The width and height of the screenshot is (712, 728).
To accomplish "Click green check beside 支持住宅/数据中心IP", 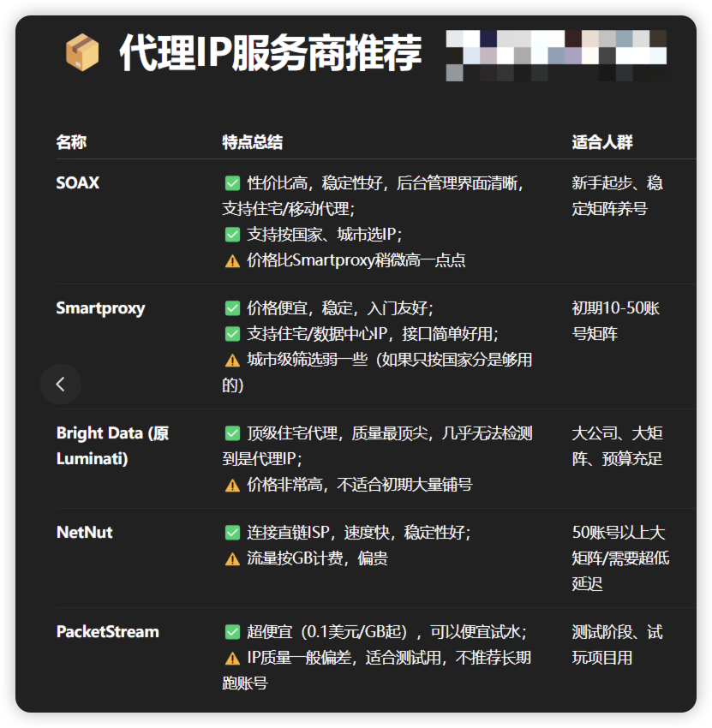I will (x=232, y=334).
